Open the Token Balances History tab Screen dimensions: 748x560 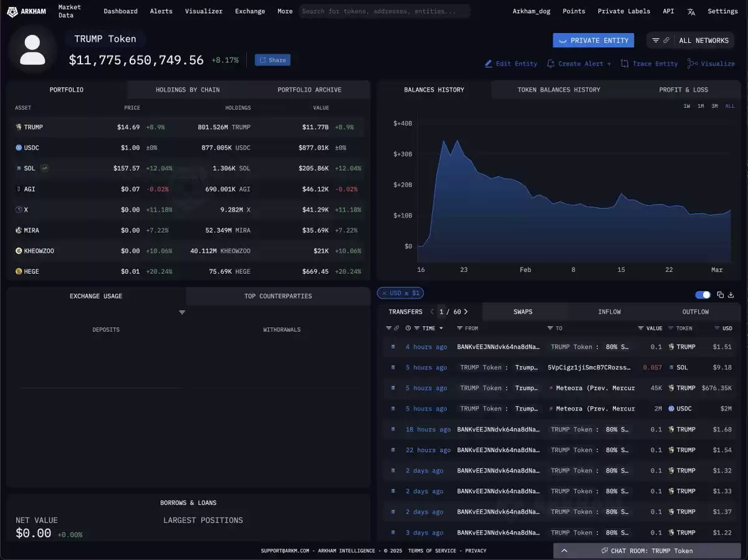(x=559, y=90)
